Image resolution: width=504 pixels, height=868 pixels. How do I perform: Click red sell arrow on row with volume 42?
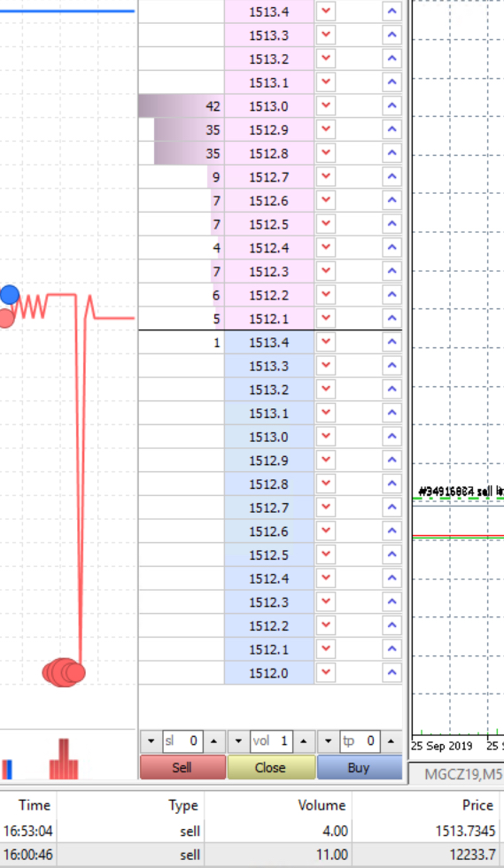(x=326, y=105)
